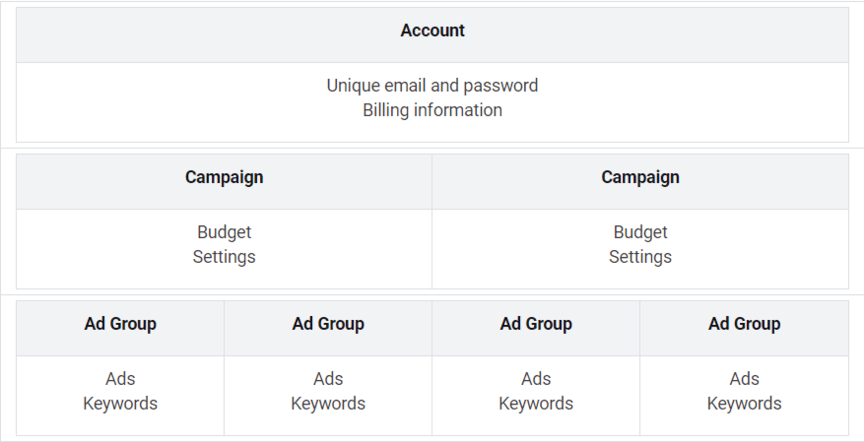The height and width of the screenshot is (442, 864).
Task: Click Keywords in the third Ad Group column
Action: tap(536, 404)
